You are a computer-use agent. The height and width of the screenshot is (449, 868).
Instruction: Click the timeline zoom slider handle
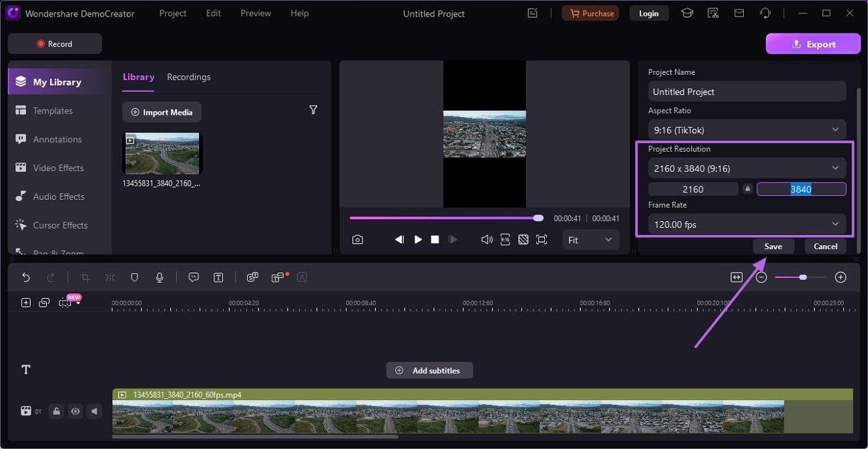(x=803, y=277)
